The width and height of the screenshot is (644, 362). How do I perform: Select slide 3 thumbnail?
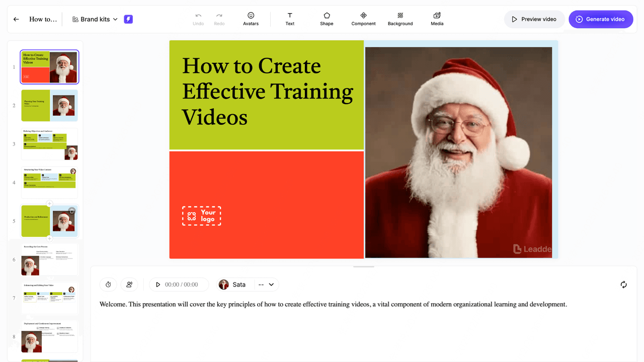49,144
